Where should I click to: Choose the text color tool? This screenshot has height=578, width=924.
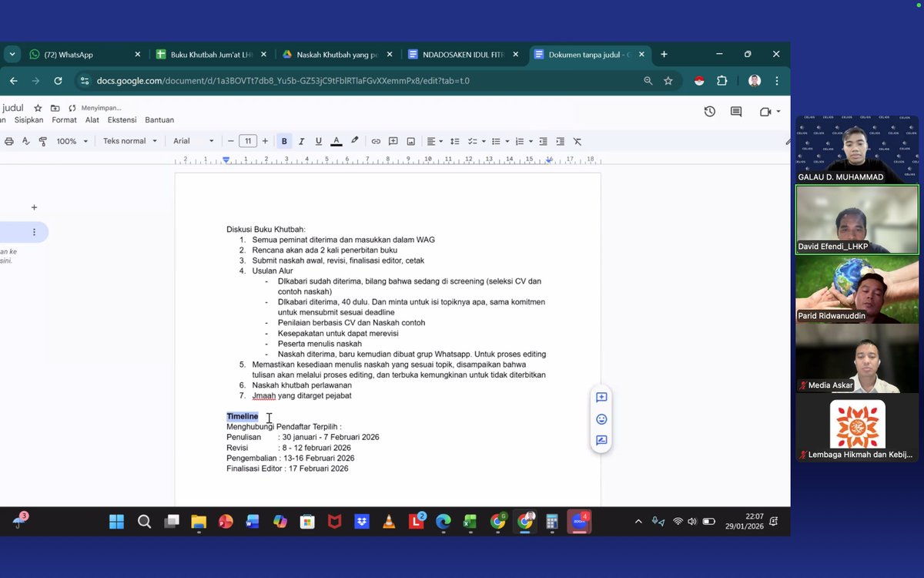[x=336, y=141]
